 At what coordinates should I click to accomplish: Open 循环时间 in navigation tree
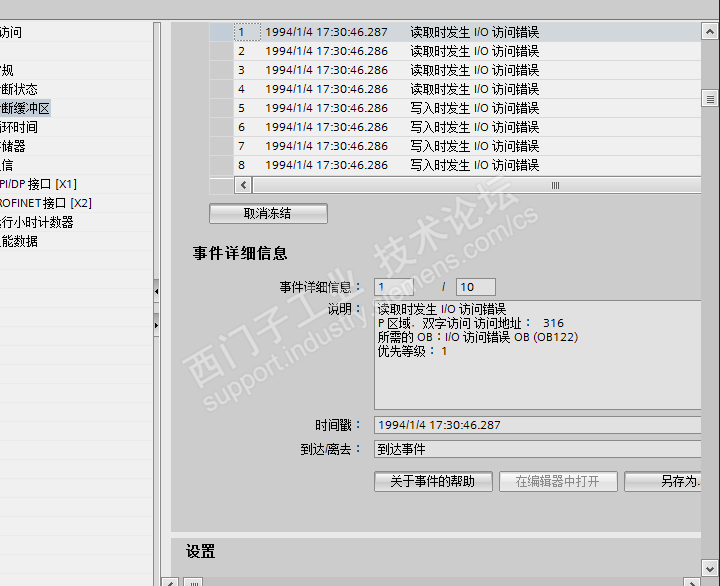[19, 127]
